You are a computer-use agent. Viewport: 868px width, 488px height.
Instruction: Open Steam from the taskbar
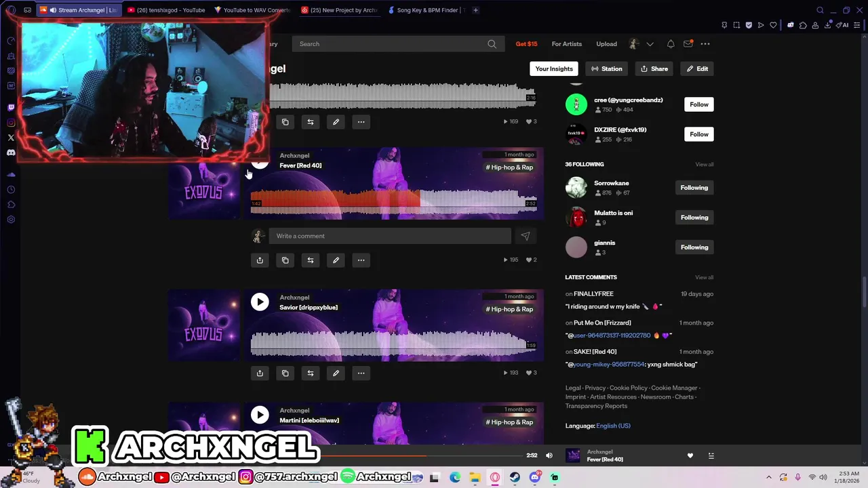coord(515,477)
